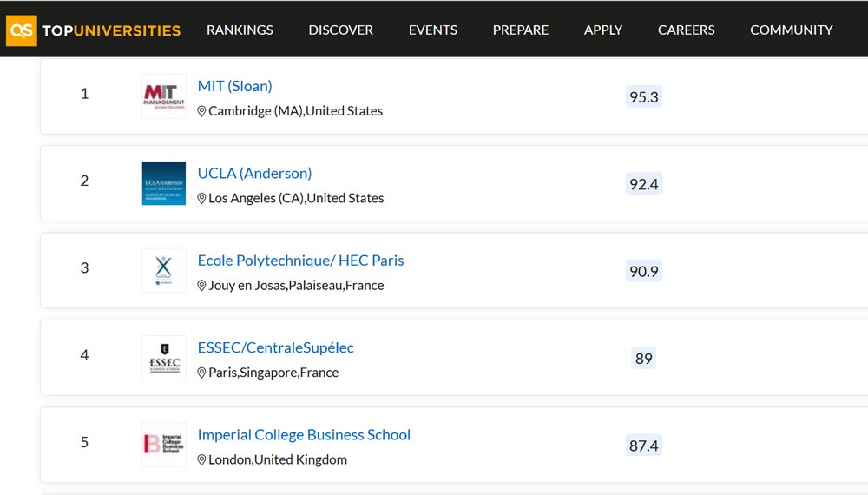The height and width of the screenshot is (495, 868).
Task: Select the Ecole Polytechnique logo
Action: click(x=164, y=271)
